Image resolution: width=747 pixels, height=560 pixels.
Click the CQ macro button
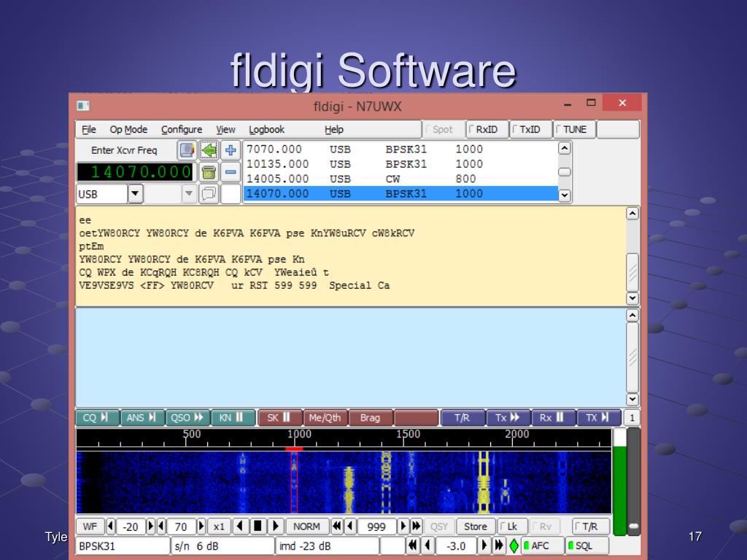98,418
